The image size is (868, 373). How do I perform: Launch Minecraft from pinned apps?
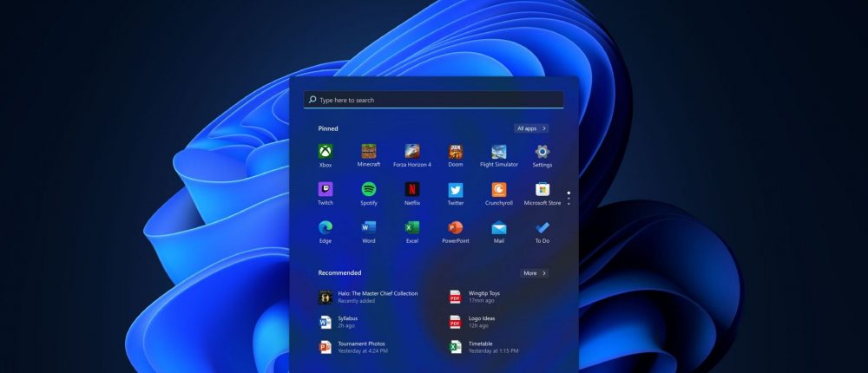[x=369, y=153]
